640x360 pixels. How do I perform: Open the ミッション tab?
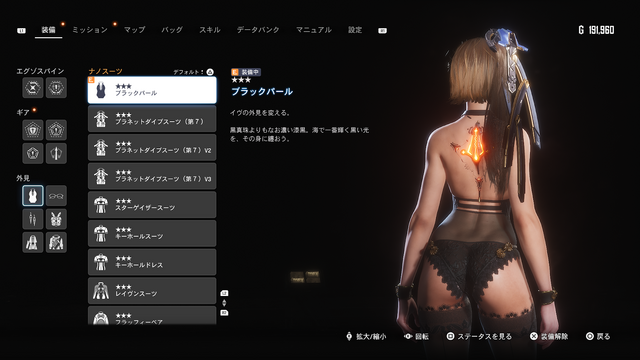[x=90, y=30]
